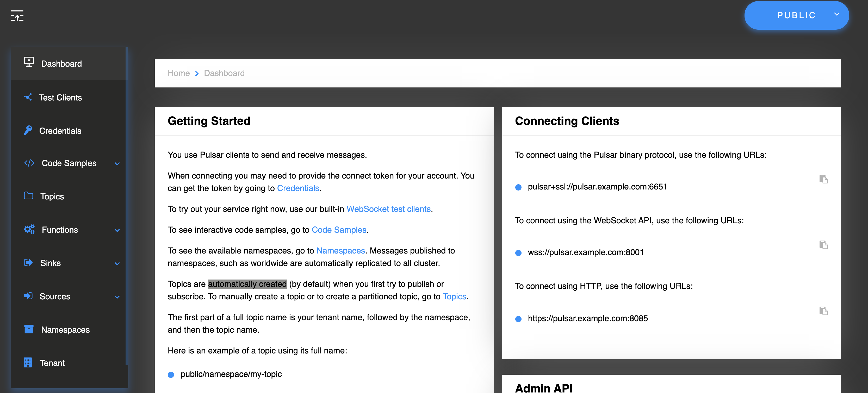Viewport: 868px width, 393px height.
Task: Open the Test Clients menu item
Action: (60, 98)
